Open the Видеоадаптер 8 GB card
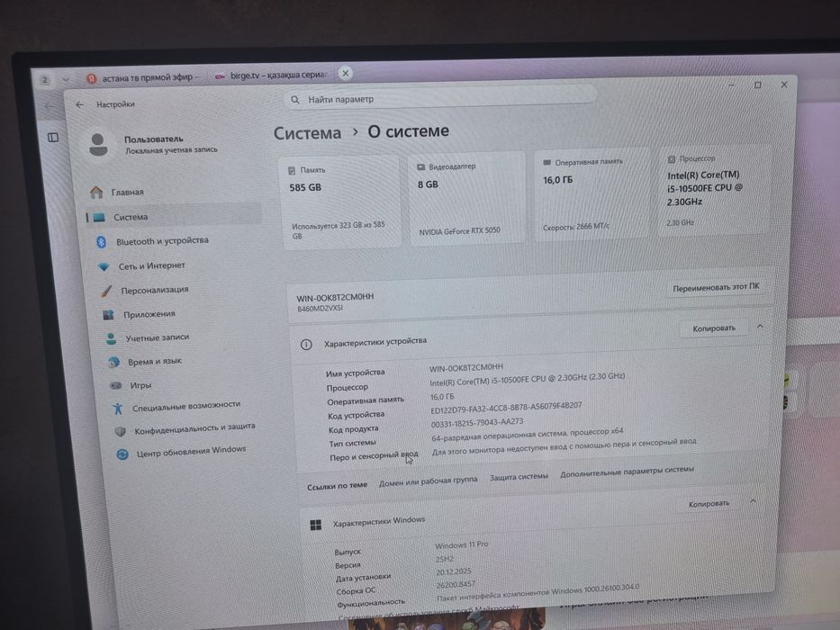Screen dimensions: 840x630 coord(466,198)
